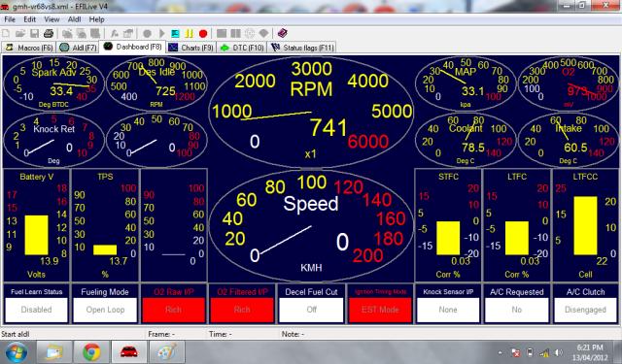Click the TPS percent bar gauge
622x364 pixels.
click(105, 225)
